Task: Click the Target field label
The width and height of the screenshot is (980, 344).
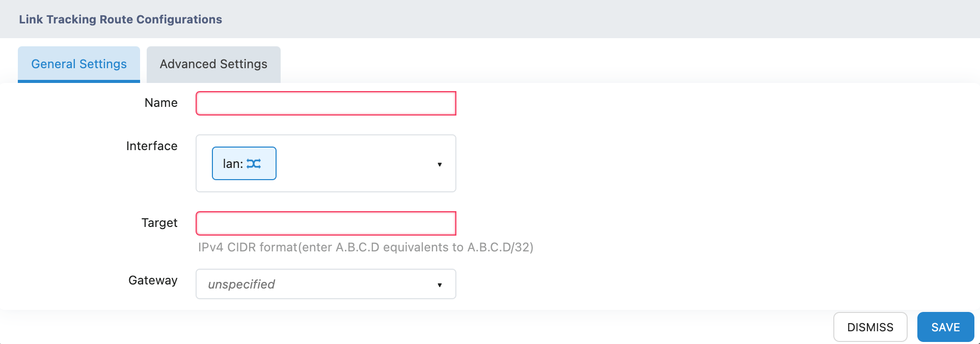Action: (x=159, y=223)
